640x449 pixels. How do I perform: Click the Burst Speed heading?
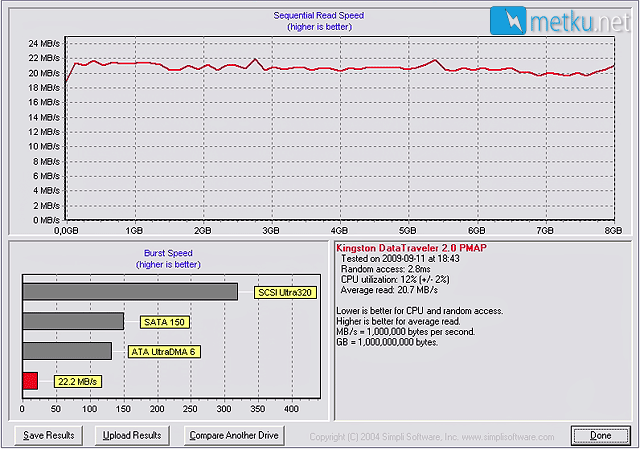tap(168, 253)
